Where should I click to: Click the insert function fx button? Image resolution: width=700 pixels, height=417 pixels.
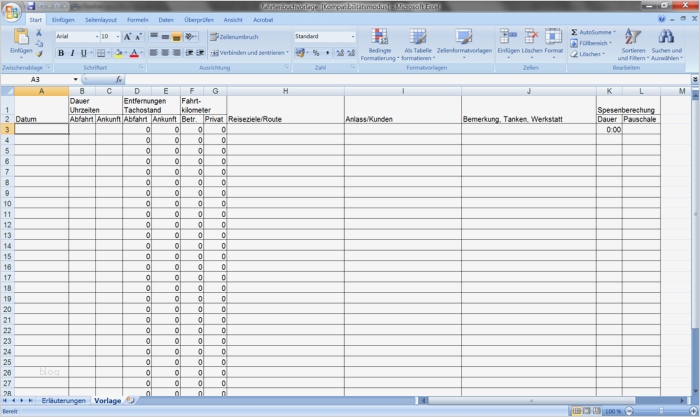pyautogui.click(x=119, y=79)
